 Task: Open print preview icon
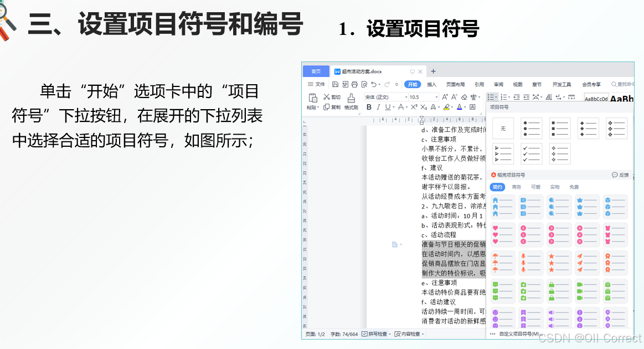click(364, 84)
